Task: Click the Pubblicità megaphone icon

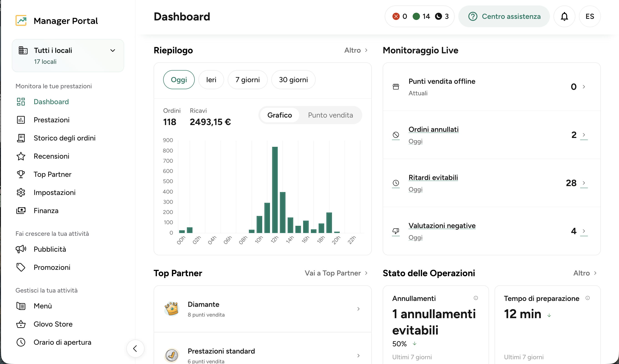Action: pyautogui.click(x=21, y=249)
